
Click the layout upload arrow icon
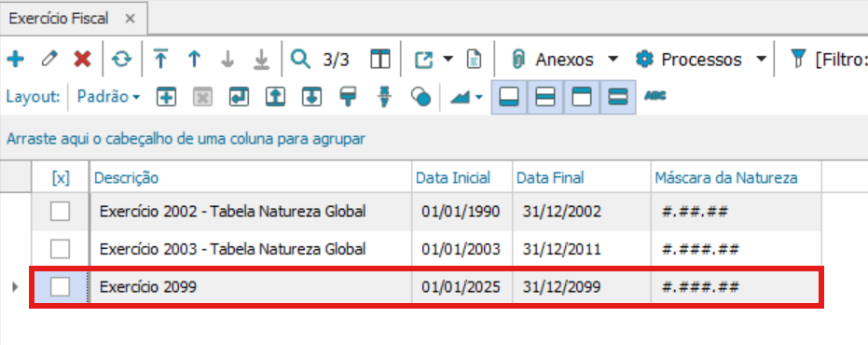click(x=275, y=97)
